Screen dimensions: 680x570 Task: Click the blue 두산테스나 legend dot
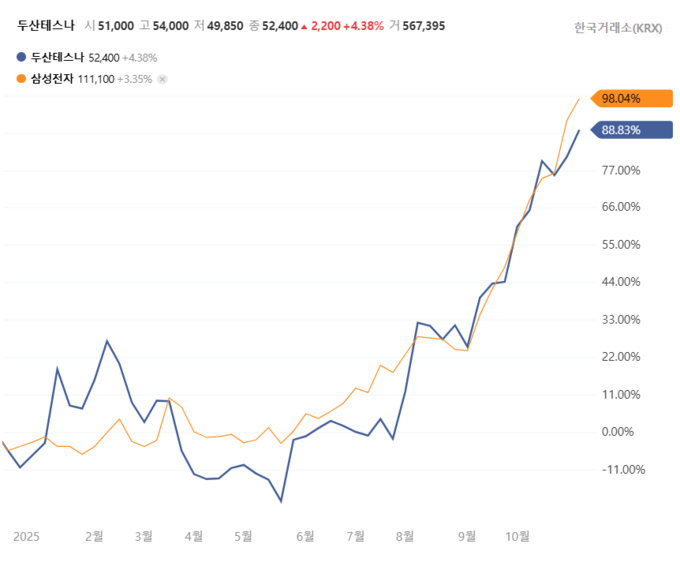click(23, 59)
